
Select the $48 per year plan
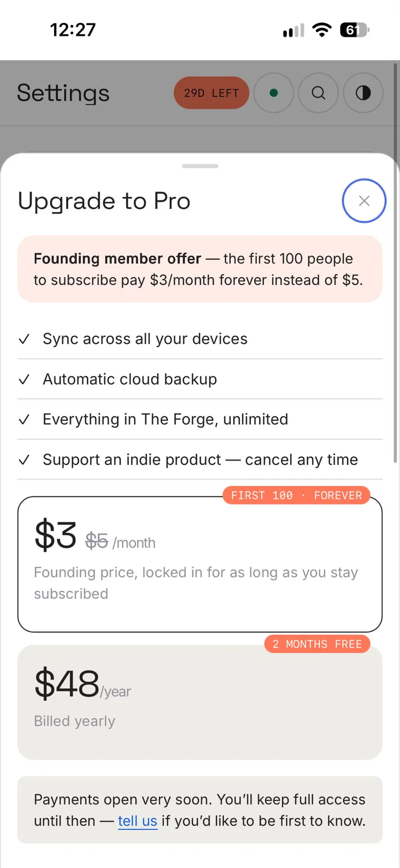point(200,703)
